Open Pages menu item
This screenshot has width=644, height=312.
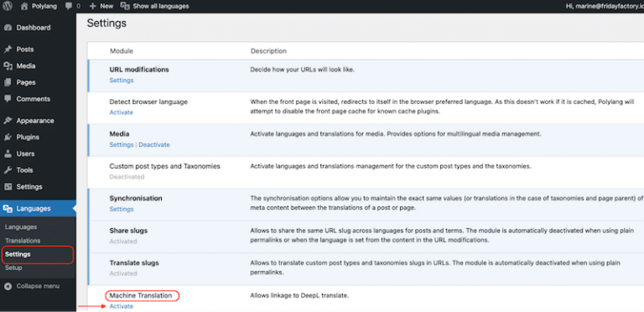tap(26, 82)
